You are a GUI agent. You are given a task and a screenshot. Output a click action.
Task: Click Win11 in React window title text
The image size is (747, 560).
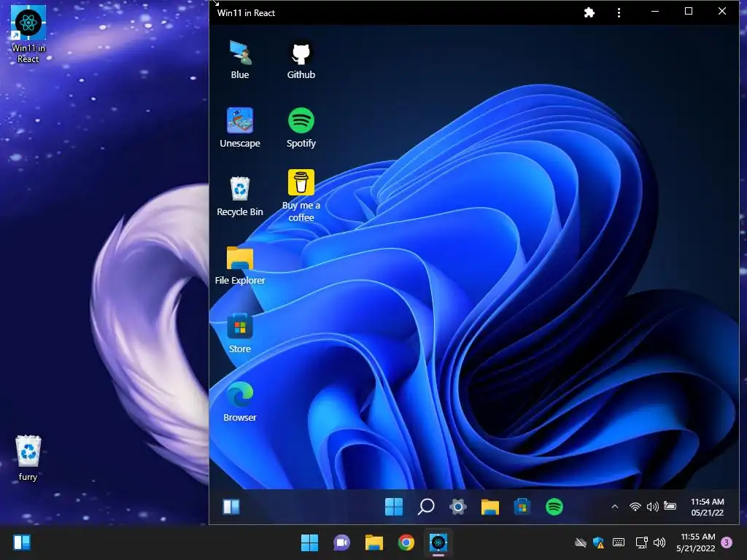coord(246,13)
